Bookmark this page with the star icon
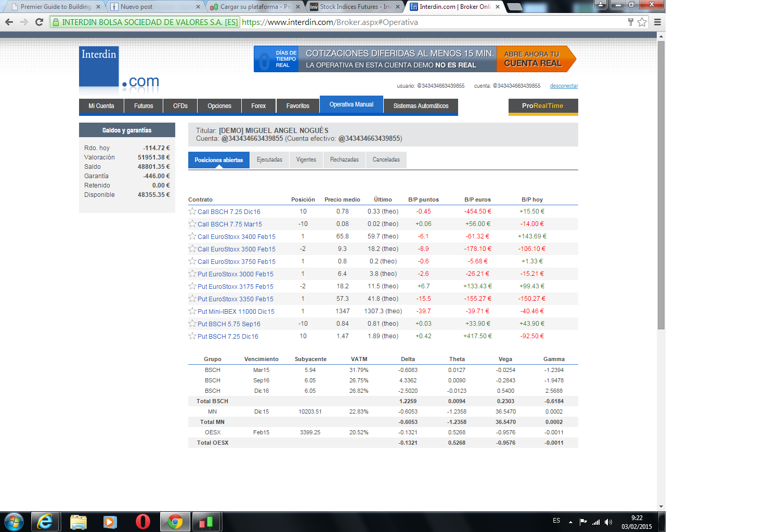 642,22
